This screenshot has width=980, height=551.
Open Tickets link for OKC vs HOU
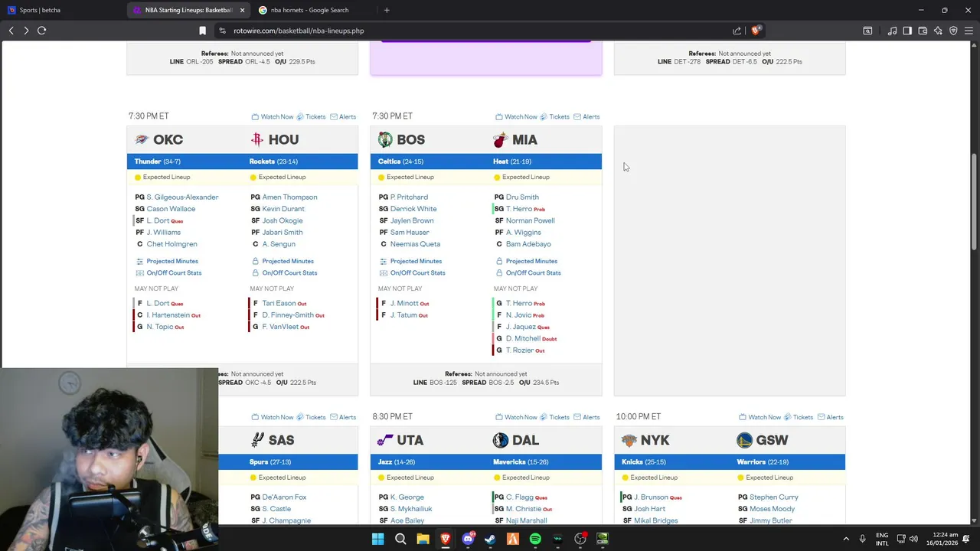point(311,117)
